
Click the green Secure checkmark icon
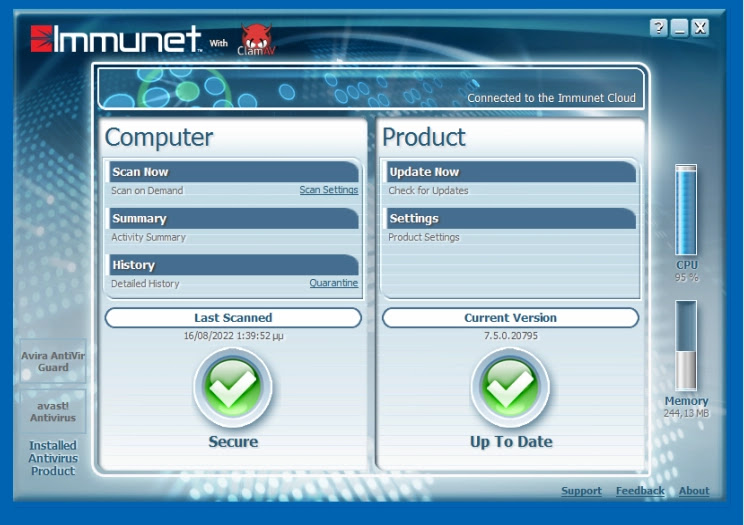233,387
